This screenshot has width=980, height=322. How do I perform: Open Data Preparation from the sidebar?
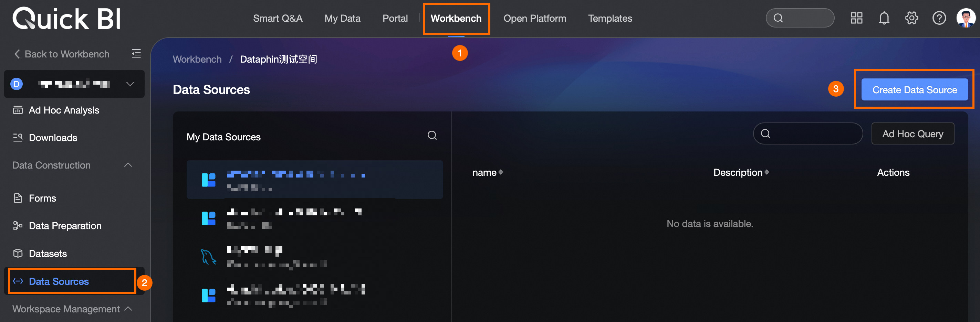(65, 225)
